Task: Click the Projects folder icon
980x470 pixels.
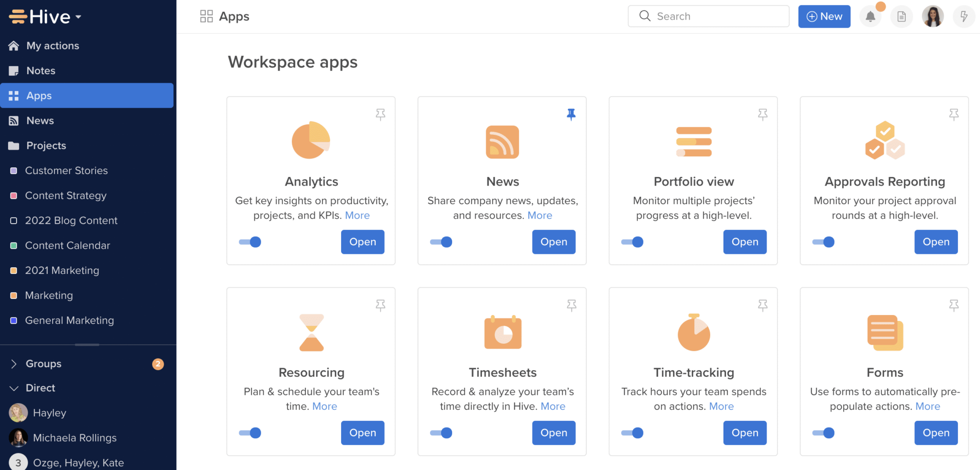Action: click(14, 145)
